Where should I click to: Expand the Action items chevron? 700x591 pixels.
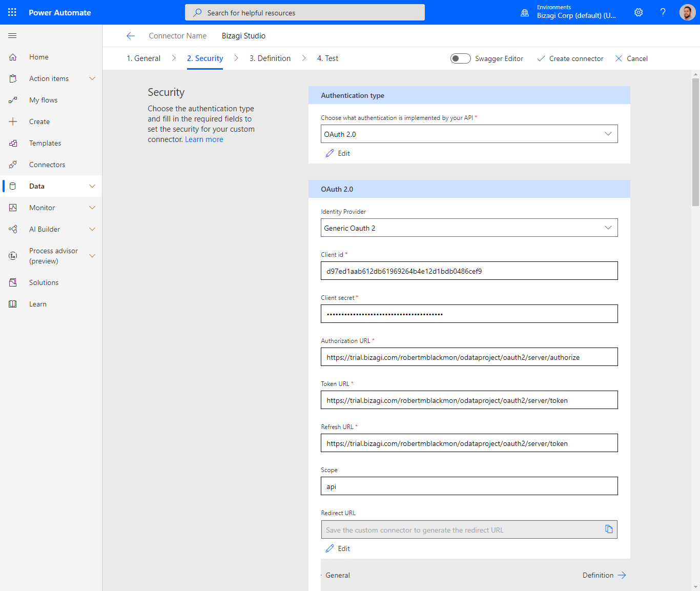(x=92, y=78)
